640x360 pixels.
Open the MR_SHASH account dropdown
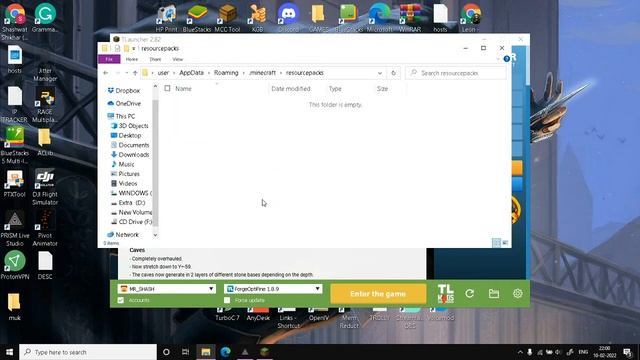[167, 289]
